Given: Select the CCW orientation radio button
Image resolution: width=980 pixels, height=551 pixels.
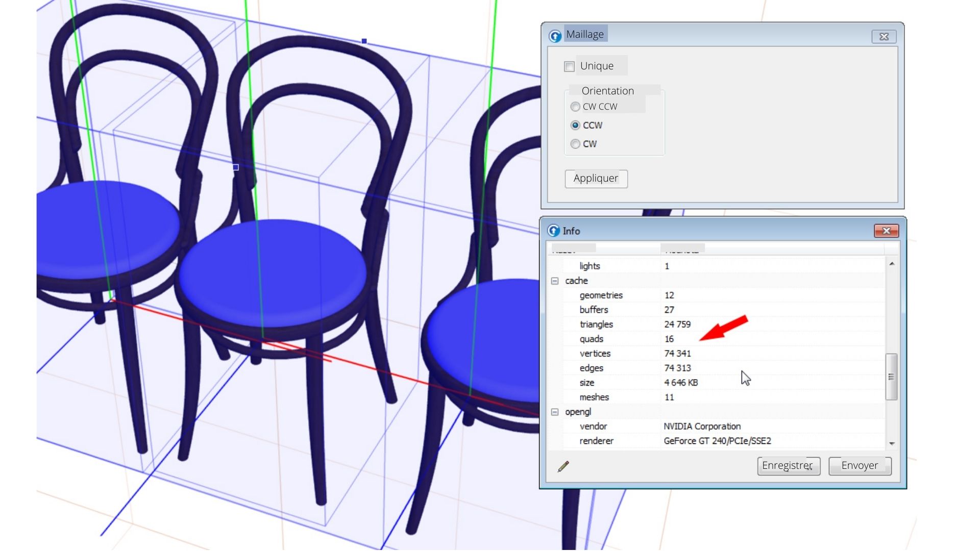Looking at the screenshot, I should click(576, 125).
